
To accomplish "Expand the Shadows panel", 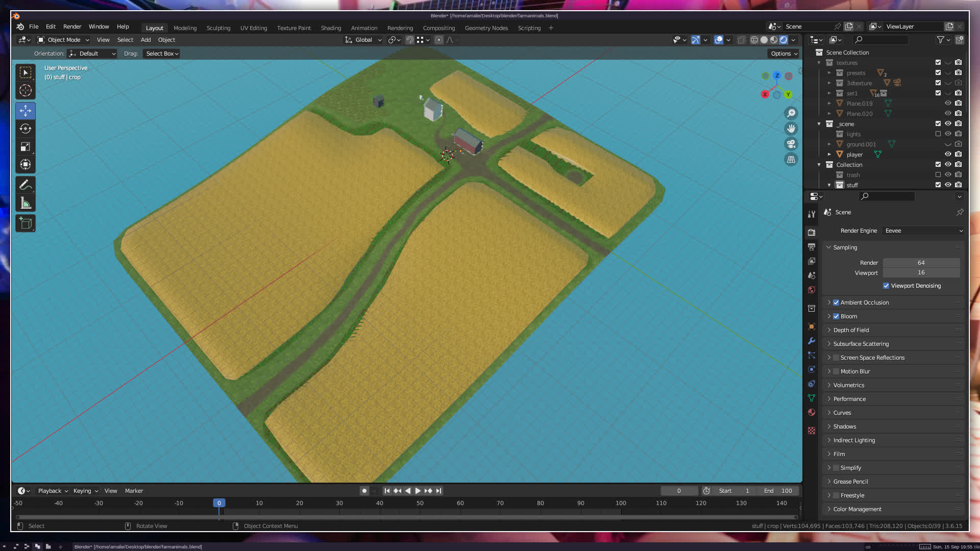I will click(845, 427).
